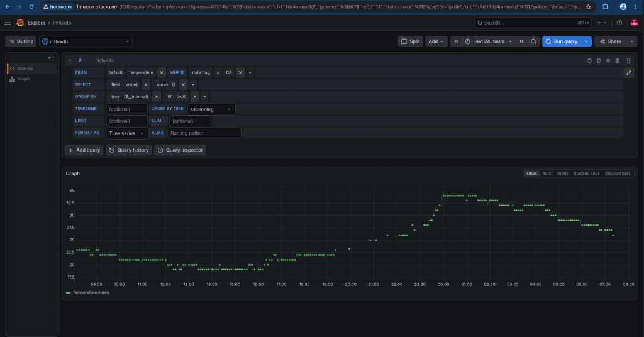Shift time range forward with double-right arrows

point(521,41)
